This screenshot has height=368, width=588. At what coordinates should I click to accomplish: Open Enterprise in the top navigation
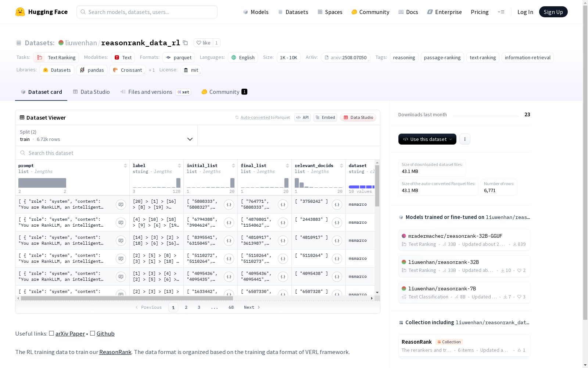tap(444, 12)
